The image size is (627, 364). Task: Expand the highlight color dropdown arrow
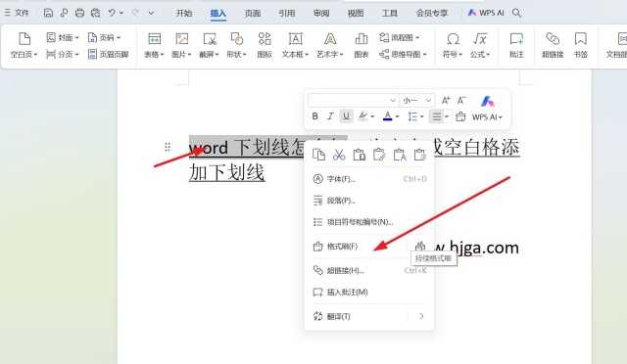(372, 116)
